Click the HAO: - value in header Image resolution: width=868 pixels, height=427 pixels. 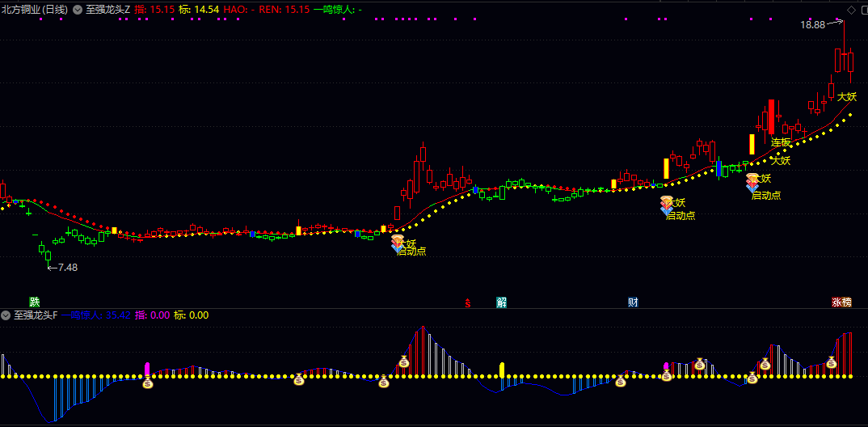(239, 10)
